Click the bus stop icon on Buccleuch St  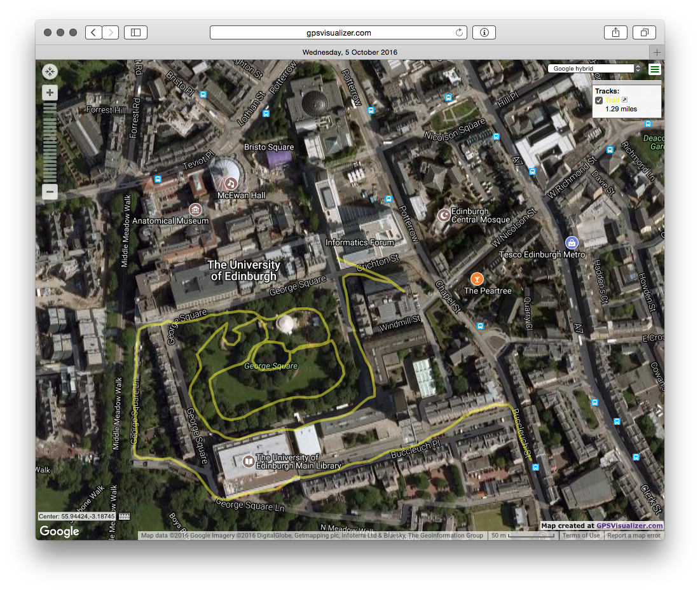(x=536, y=467)
